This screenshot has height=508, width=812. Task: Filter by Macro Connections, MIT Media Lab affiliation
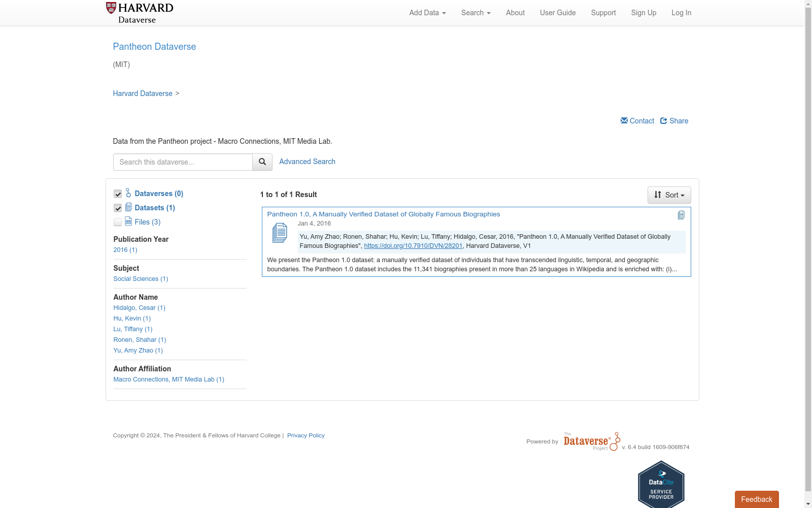[x=168, y=379]
